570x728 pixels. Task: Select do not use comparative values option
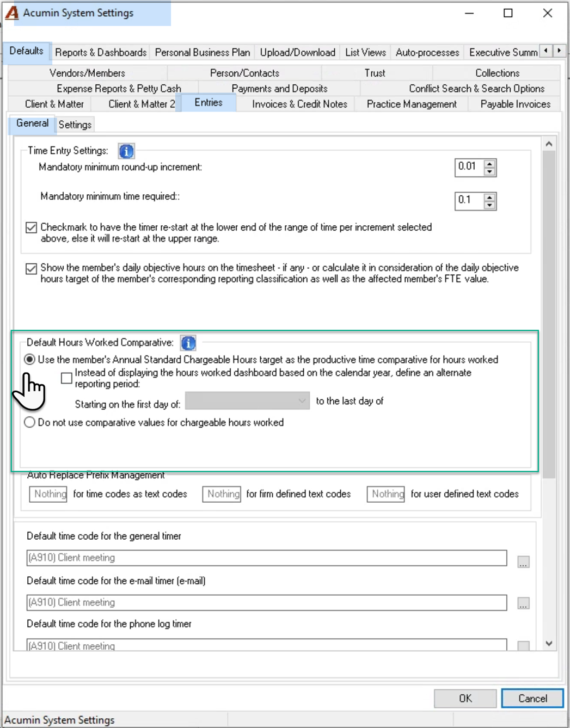click(30, 422)
